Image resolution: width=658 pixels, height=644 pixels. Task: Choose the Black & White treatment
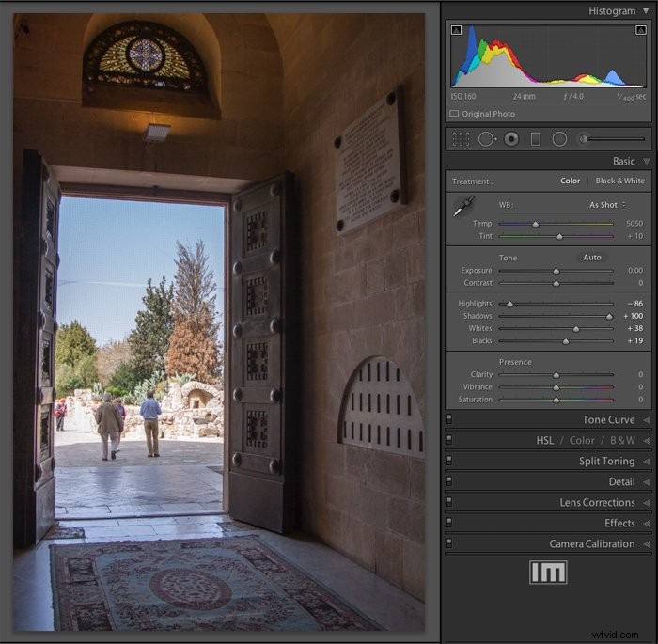pyautogui.click(x=619, y=181)
